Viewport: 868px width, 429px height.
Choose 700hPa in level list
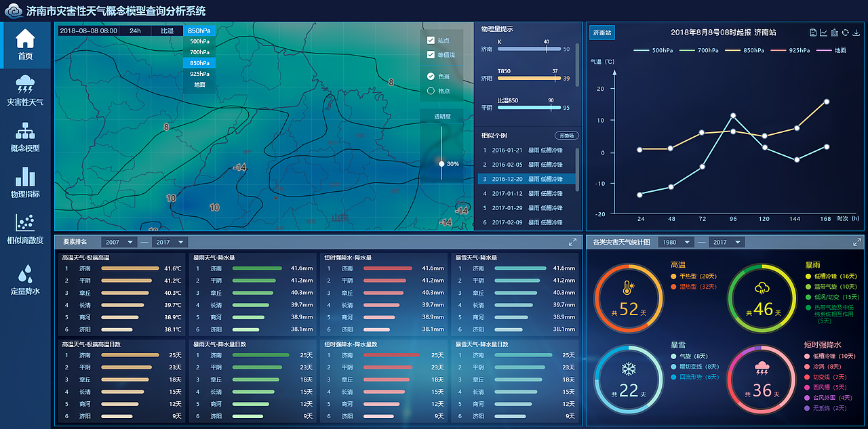[x=199, y=52]
